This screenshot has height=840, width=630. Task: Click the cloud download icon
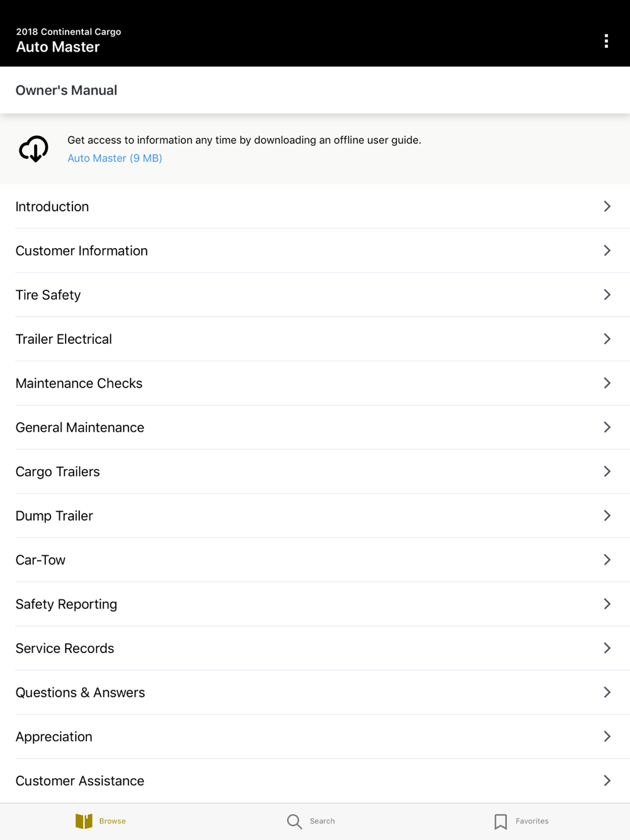[x=33, y=149]
